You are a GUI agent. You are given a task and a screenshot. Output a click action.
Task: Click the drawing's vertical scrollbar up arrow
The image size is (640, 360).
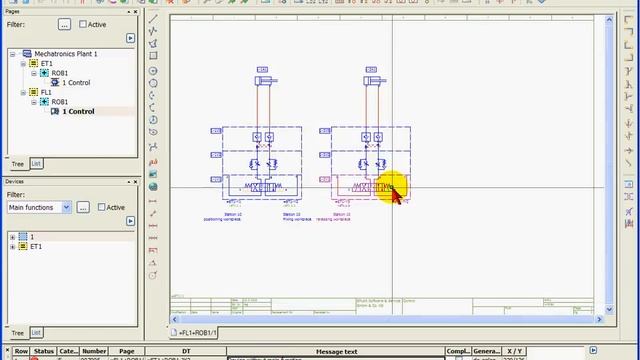tap(609, 19)
